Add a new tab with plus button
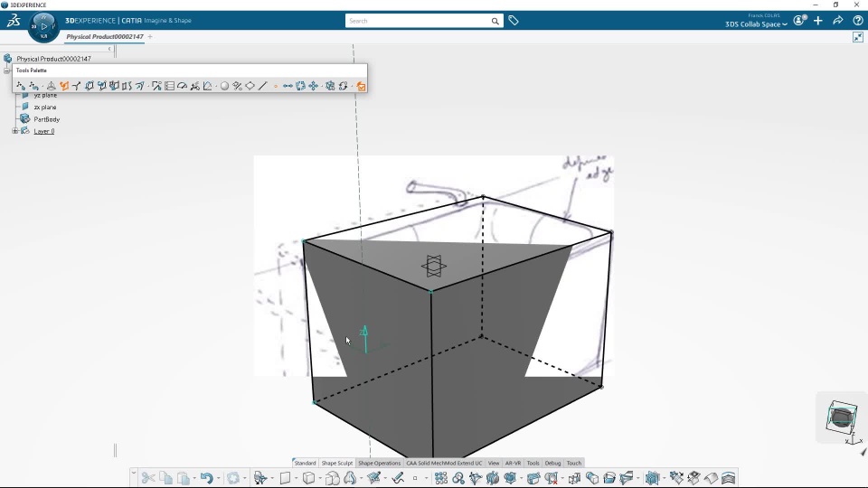This screenshot has width=868, height=488. click(x=150, y=36)
